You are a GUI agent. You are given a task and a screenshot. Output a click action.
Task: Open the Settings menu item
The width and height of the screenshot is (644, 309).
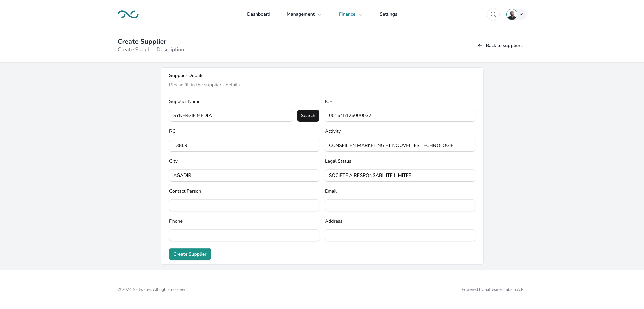388,14
